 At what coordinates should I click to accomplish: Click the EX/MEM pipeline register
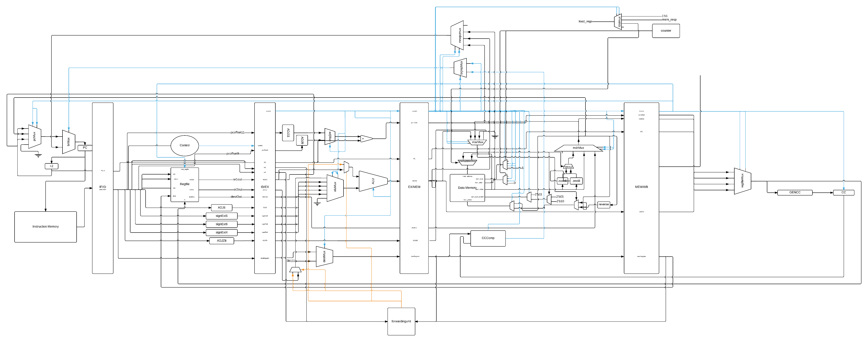pos(414,188)
